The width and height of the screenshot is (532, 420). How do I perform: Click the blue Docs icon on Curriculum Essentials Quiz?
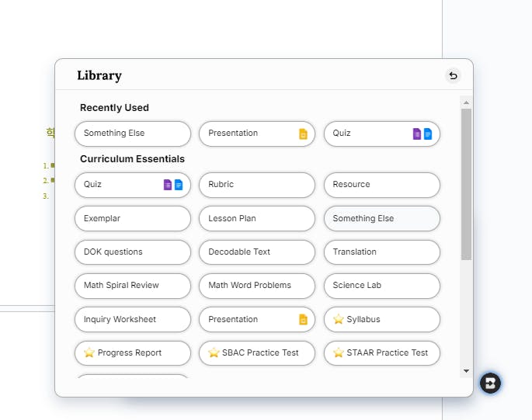pos(179,185)
